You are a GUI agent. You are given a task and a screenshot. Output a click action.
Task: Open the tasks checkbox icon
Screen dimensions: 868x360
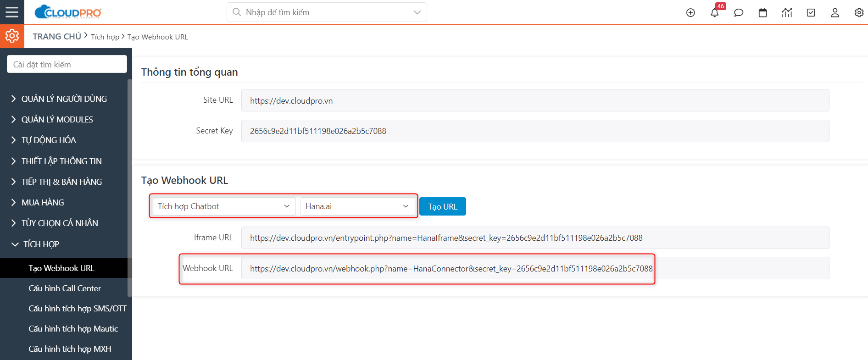pyautogui.click(x=811, y=13)
